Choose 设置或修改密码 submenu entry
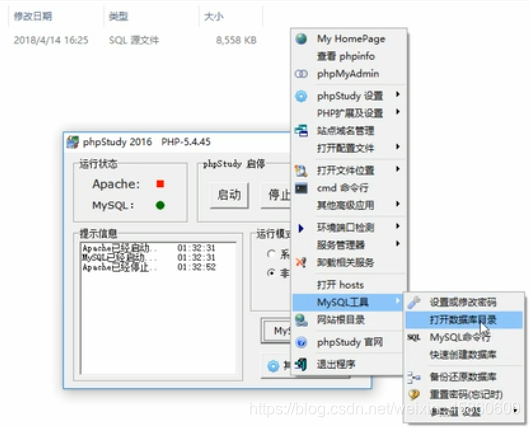 point(463,302)
